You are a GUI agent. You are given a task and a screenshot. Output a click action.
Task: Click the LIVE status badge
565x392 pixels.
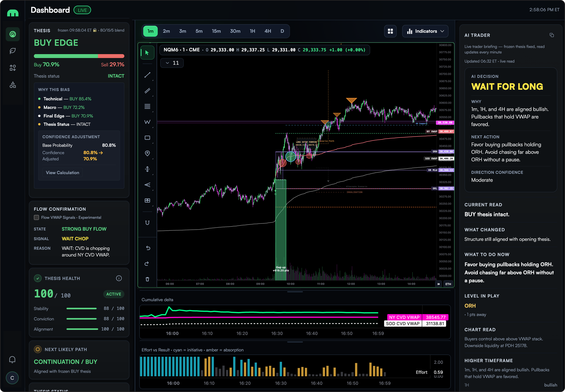(82, 10)
